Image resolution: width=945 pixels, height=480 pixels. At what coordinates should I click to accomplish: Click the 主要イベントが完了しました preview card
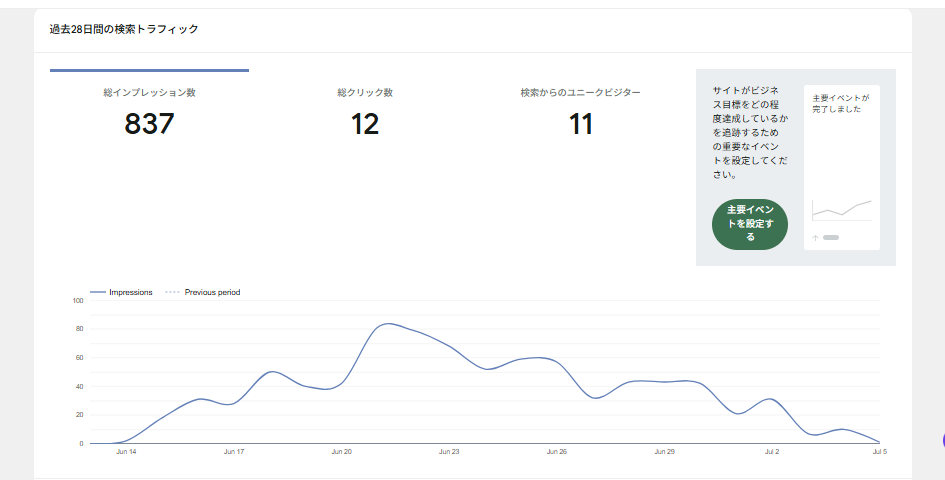(842, 167)
